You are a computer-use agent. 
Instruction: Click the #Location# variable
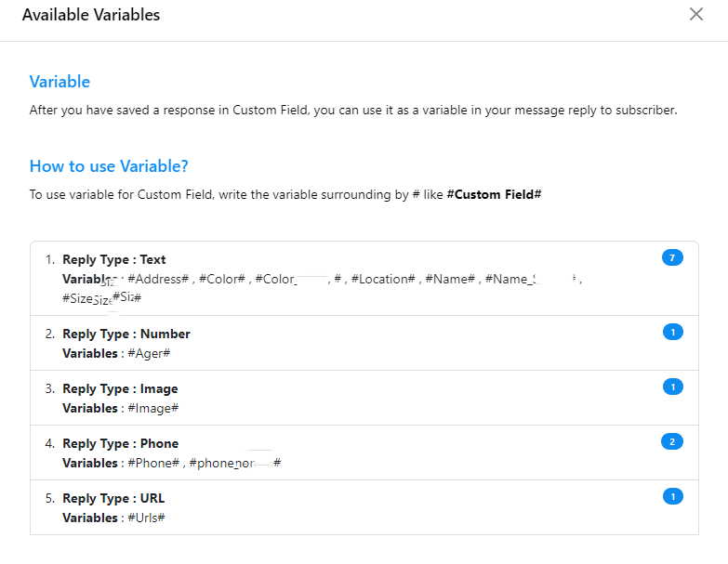[382, 279]
